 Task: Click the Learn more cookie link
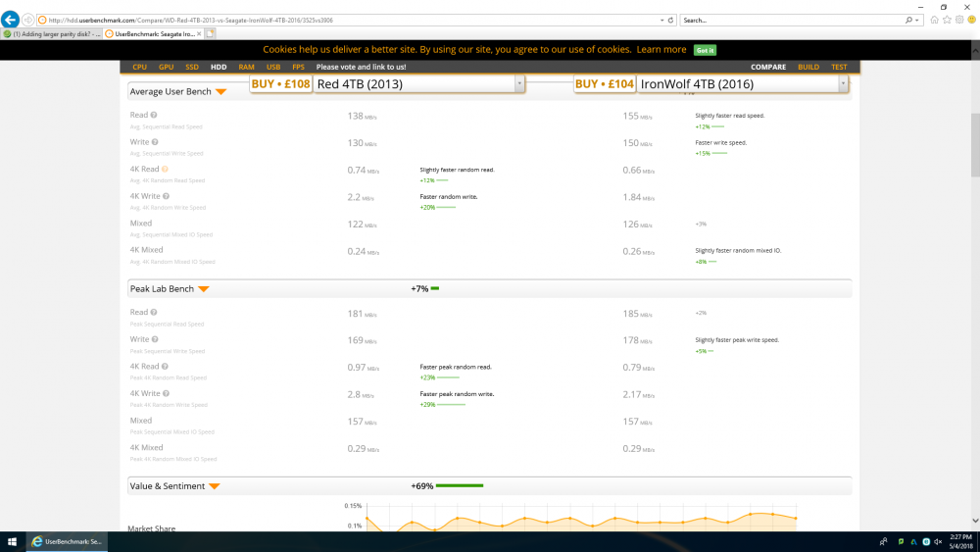click(x=661, y=49)
